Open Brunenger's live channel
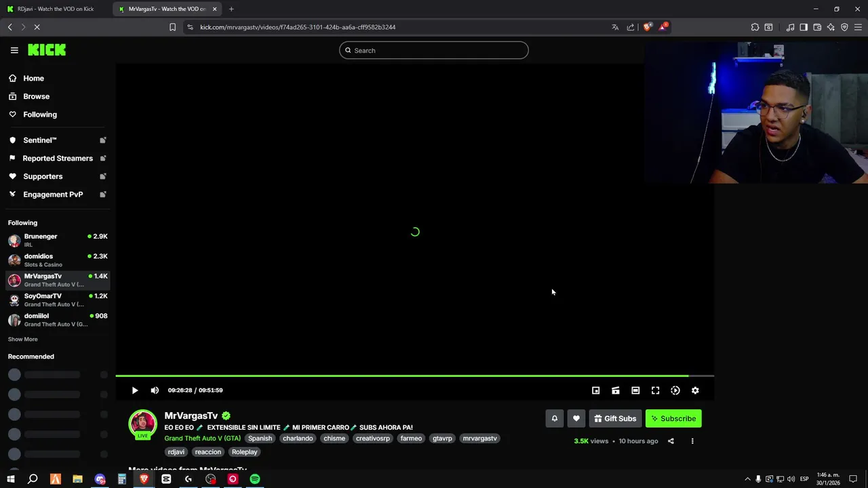 (x=58, y=241)
